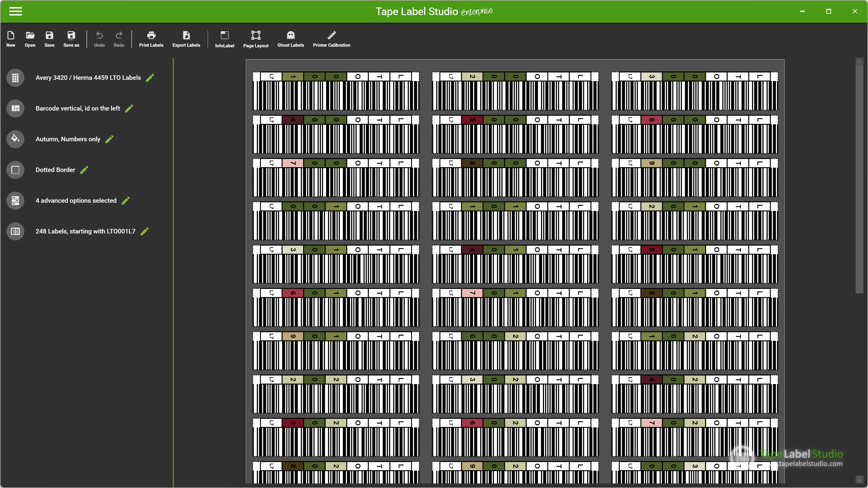Click the advanced options icon
This screenshot has height=488, width=868.
(x=15, y=201)
